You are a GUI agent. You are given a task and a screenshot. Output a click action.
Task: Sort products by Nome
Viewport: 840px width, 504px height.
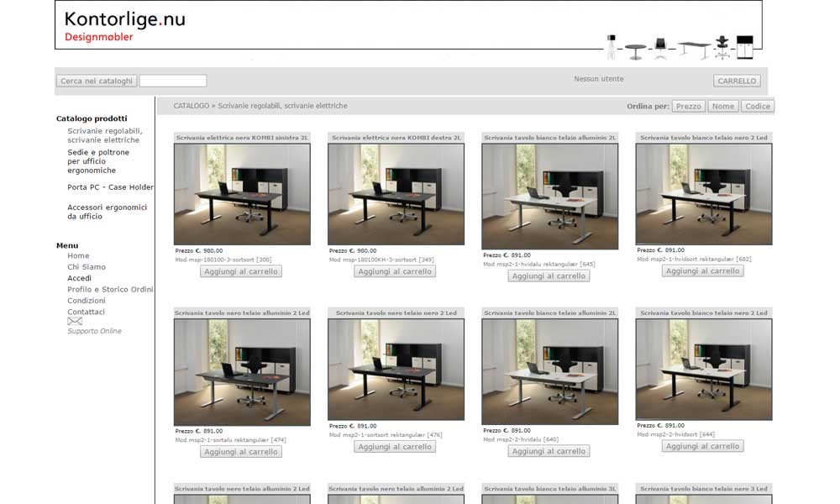pyautogui.click(x=722, y=106)
